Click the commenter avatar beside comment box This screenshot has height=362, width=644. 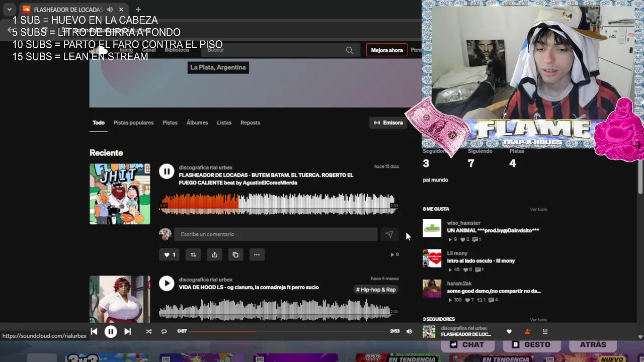point(165,234)
